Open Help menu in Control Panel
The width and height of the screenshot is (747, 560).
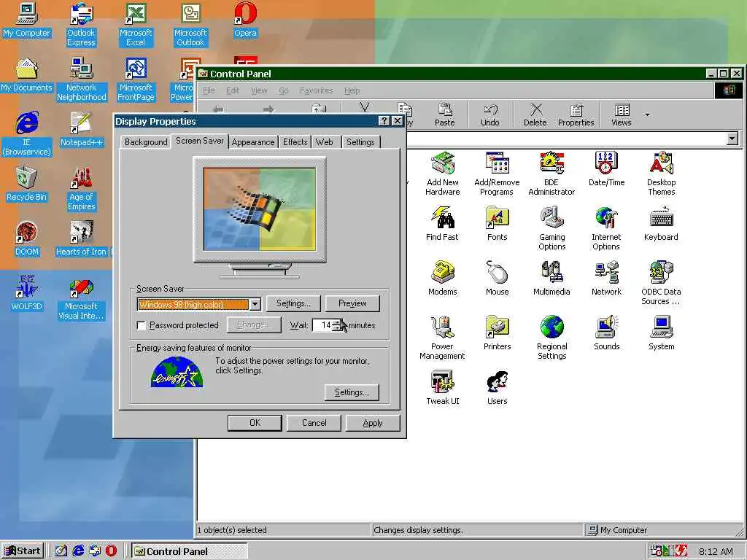pyautogui.click(x=352, y=90)
